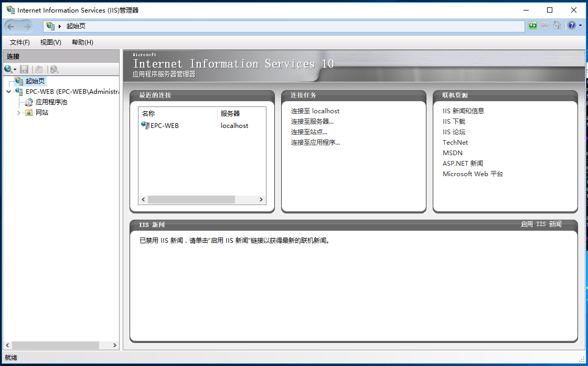Click the greyed Stop icon in address bar

point(545,26)
